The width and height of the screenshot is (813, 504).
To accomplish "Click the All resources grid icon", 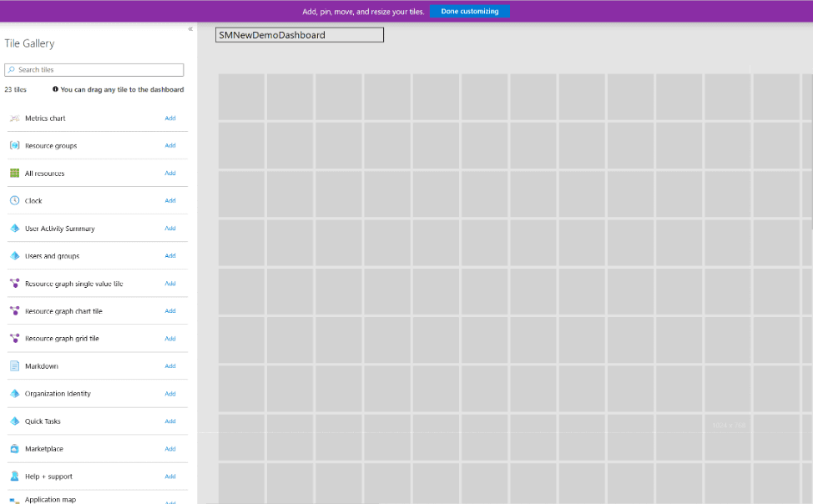I will click(x=14, y=174).
